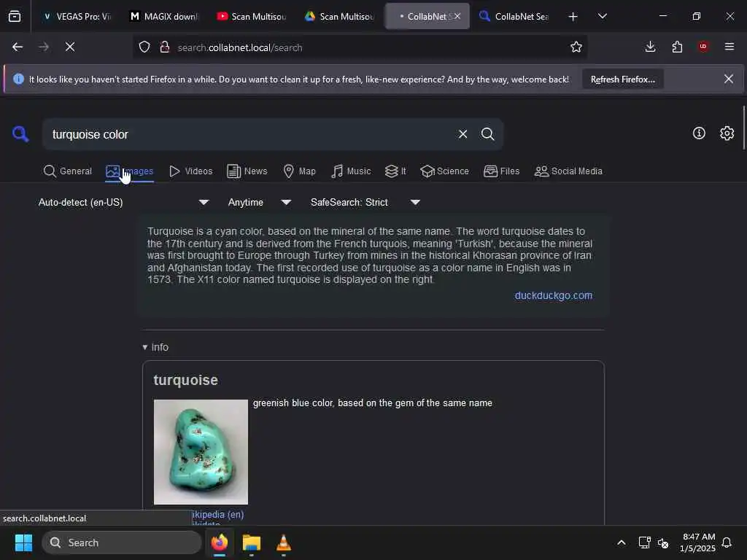747x560 pixels.
Task: Select the Social Media search category
Action: (568, 171)
